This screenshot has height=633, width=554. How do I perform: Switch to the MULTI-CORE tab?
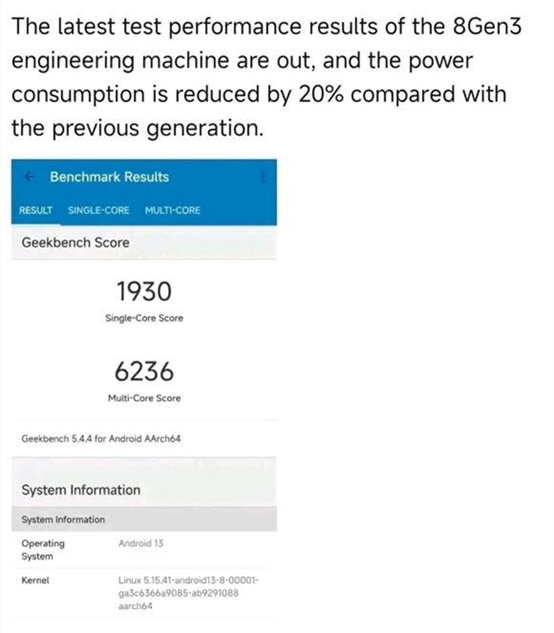pyautogui.click(x=172, y=210)
